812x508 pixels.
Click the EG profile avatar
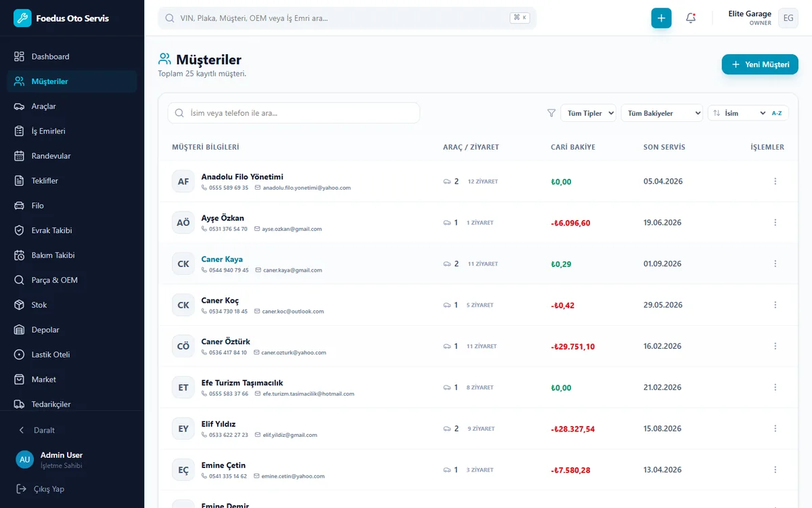tap(788, 18)
